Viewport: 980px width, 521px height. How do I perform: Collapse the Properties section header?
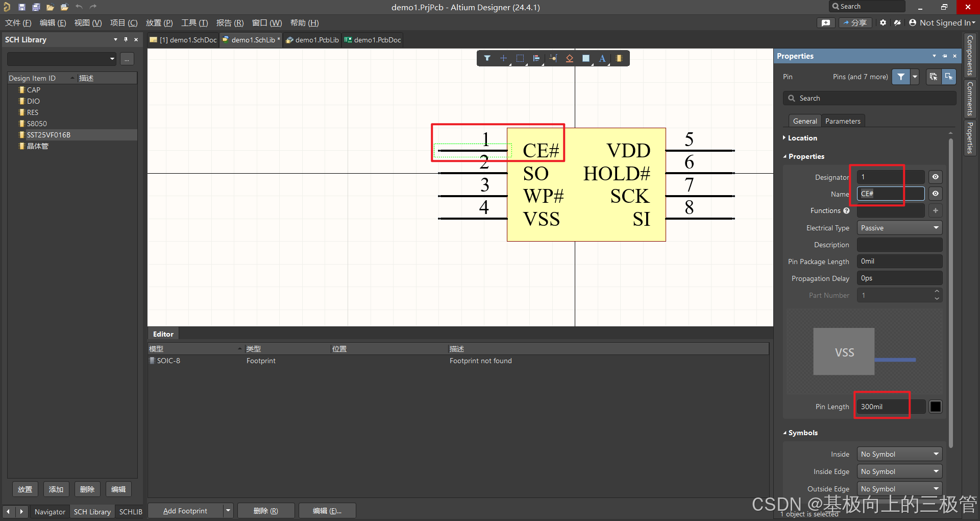(803, 156)
